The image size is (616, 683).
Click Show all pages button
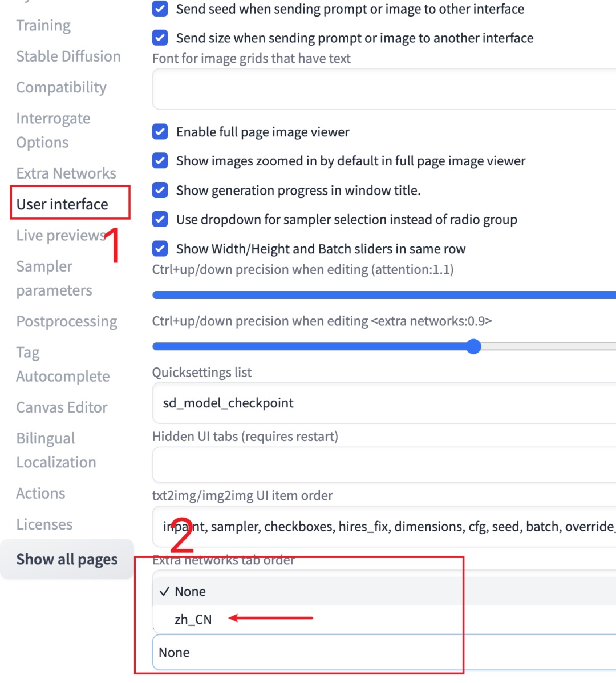coord(67,559)
